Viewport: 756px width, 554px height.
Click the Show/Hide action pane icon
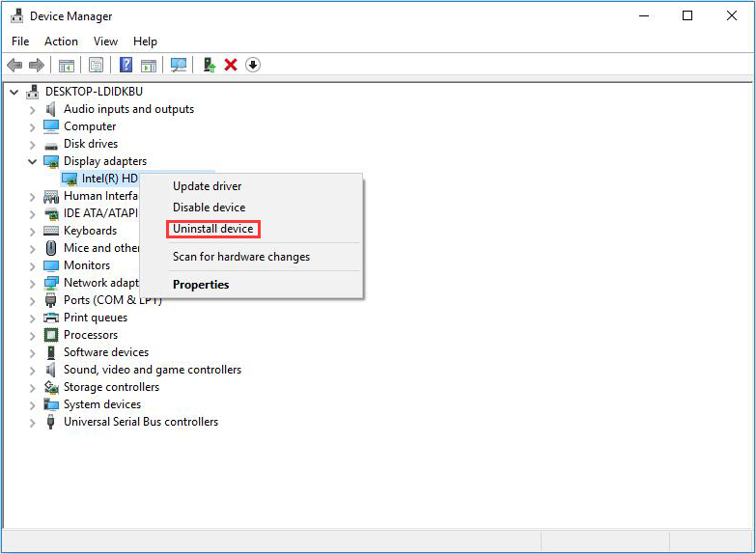[x=149, y=65]
